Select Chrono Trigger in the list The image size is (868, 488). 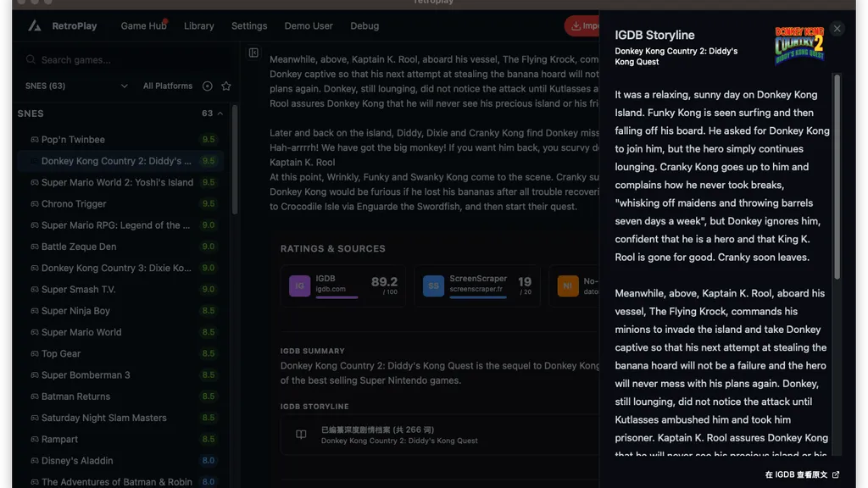120,203
